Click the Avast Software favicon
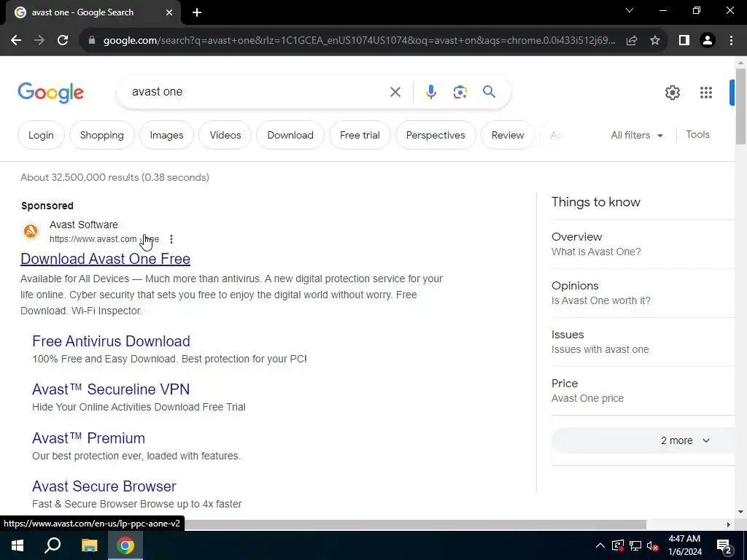The height and width of the screenshot is (560, 747). coord(31,231)
